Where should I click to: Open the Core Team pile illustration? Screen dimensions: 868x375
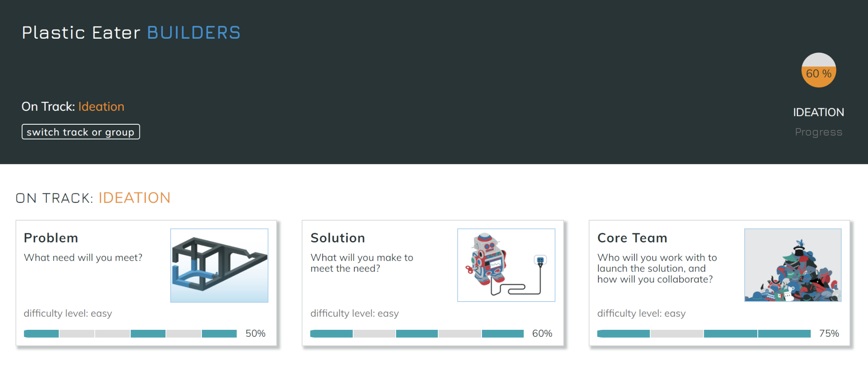[793, 265]
